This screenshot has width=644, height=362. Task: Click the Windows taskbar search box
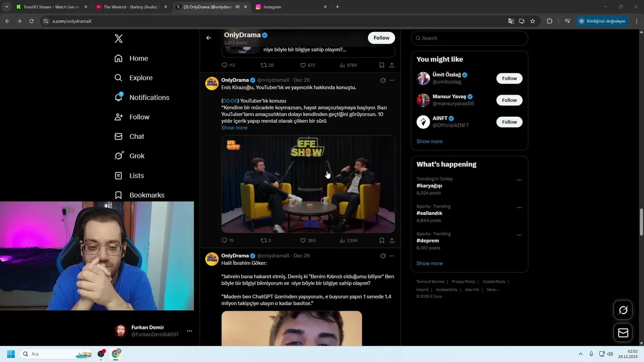[56, 354]
